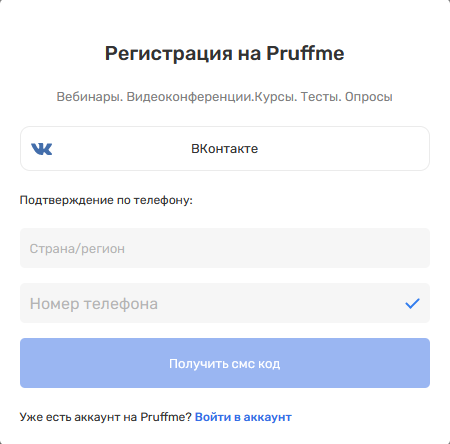
Task: Click the word Вебинары in the subtitle
Action: pos(90,97)
